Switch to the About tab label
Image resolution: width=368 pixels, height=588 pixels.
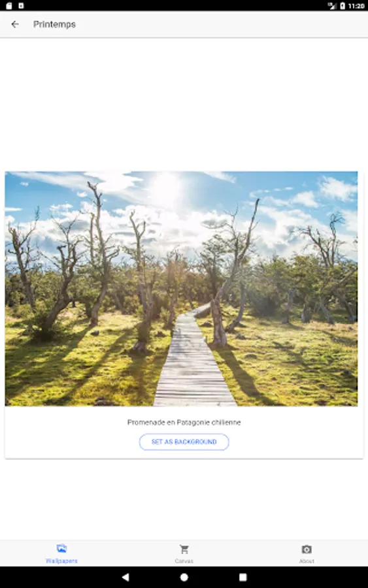point(307,561)
